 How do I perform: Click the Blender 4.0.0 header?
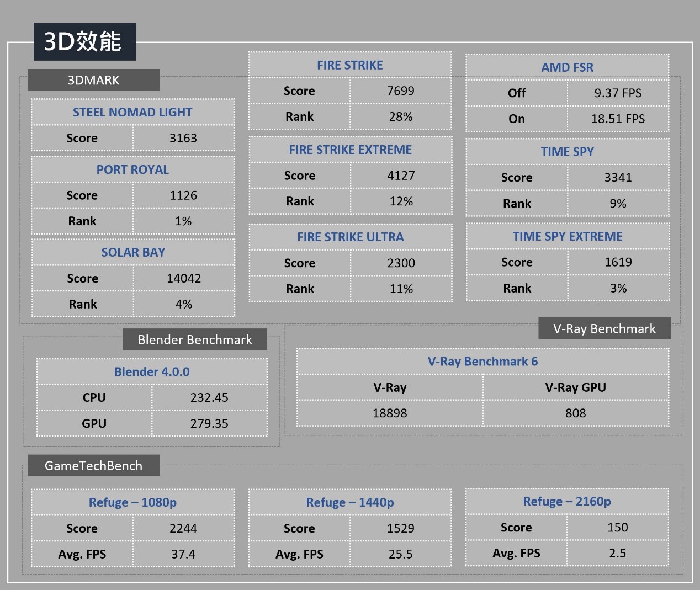point(152,372)
